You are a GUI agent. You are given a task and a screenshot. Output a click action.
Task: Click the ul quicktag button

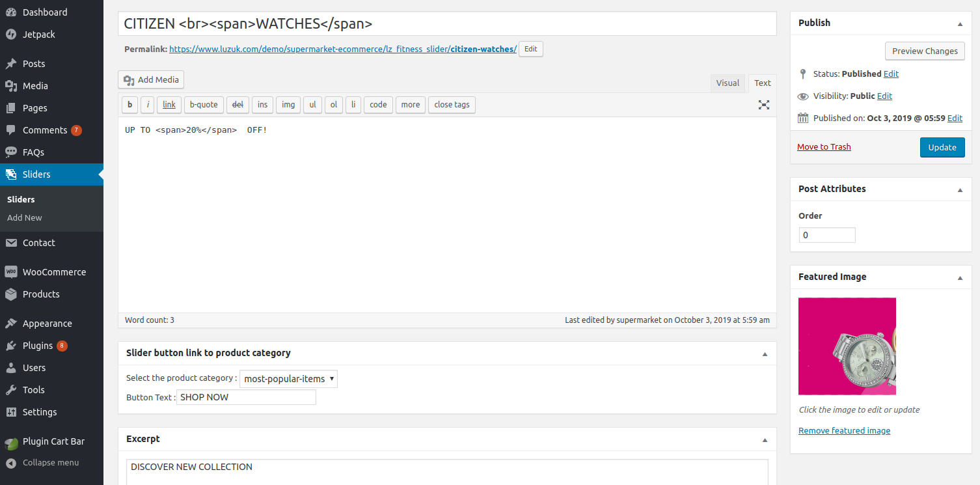point(312,105)
